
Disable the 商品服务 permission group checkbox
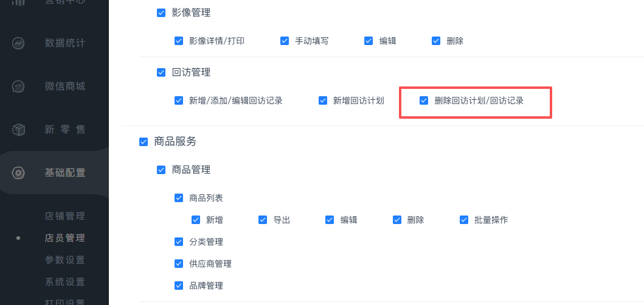144,142
